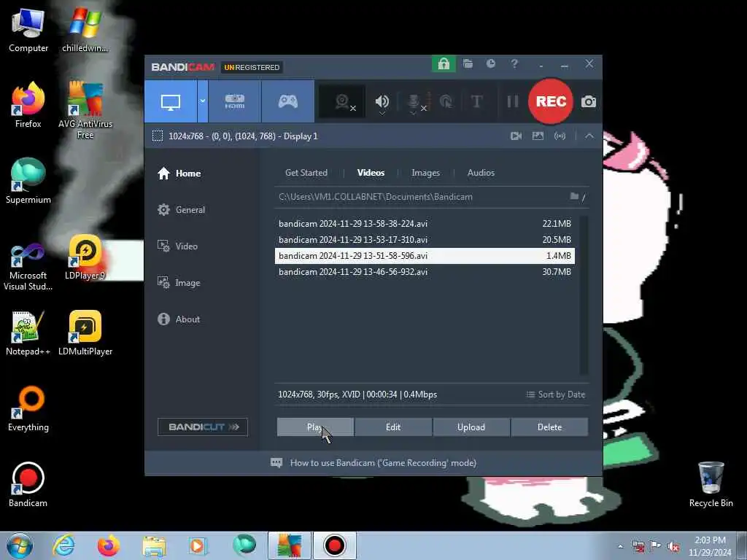Viewport: 747px width, 560px height.
Task: Click the speech bubble tip icon
Action: (276, 463)
